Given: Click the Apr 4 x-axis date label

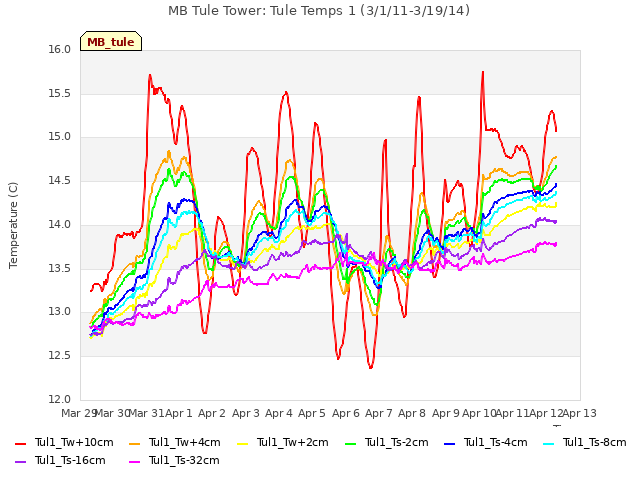Looking at the screenshot, I should [279, 413].
